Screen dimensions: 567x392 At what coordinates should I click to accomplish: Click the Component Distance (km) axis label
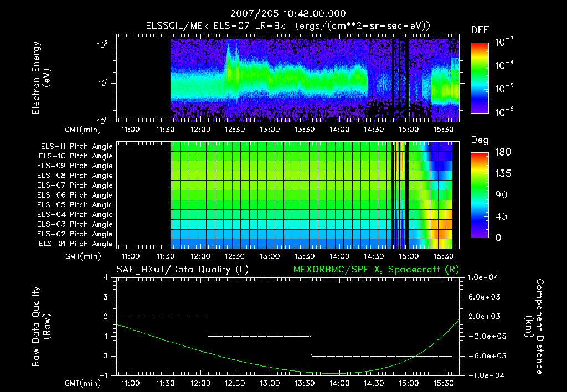534,327
